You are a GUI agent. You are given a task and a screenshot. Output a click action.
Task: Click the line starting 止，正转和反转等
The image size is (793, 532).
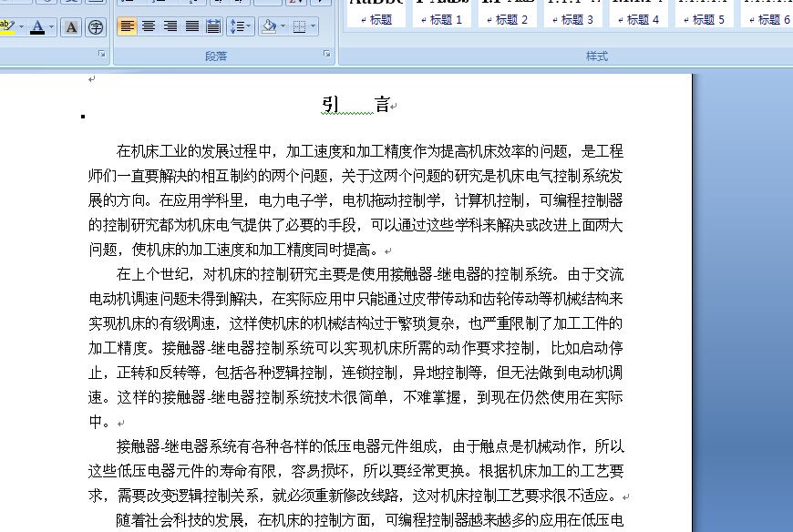(x=355, y=373)
